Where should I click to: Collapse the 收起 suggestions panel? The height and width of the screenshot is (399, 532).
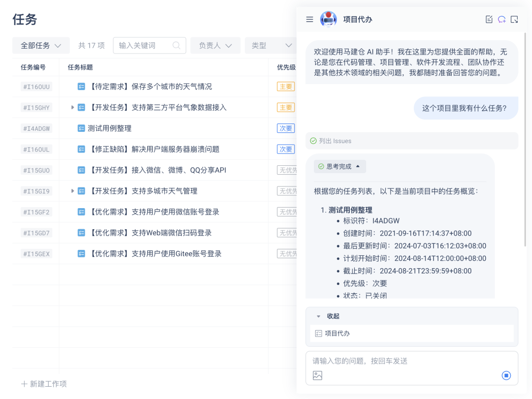click(328, 316)
